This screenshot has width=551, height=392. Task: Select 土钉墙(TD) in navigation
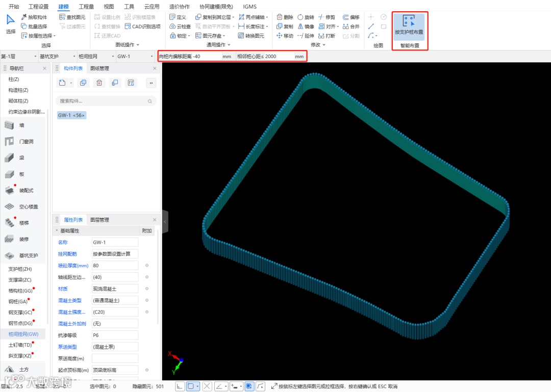point(20,345)
